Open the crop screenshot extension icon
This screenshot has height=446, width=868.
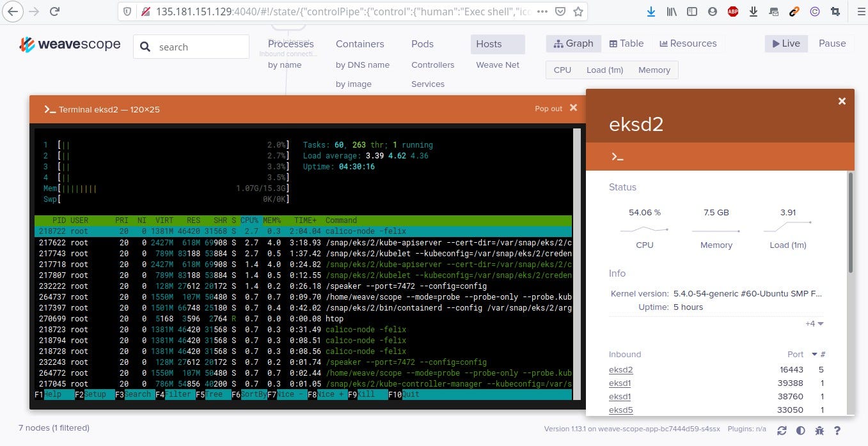[835, 12]
